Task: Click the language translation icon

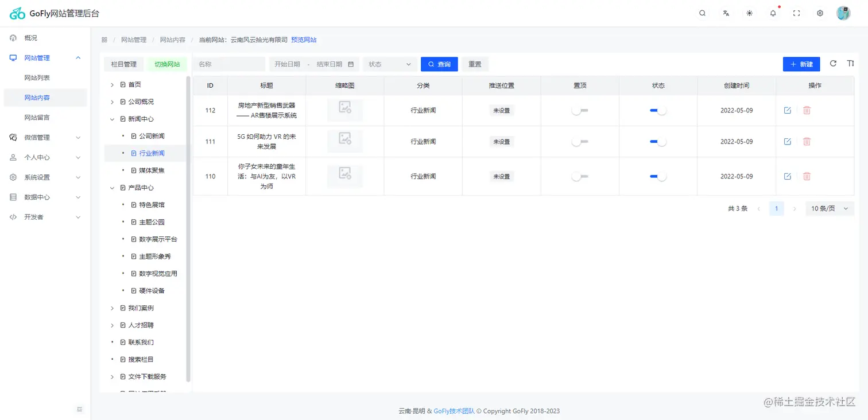Action: click(x=726, y=13)
